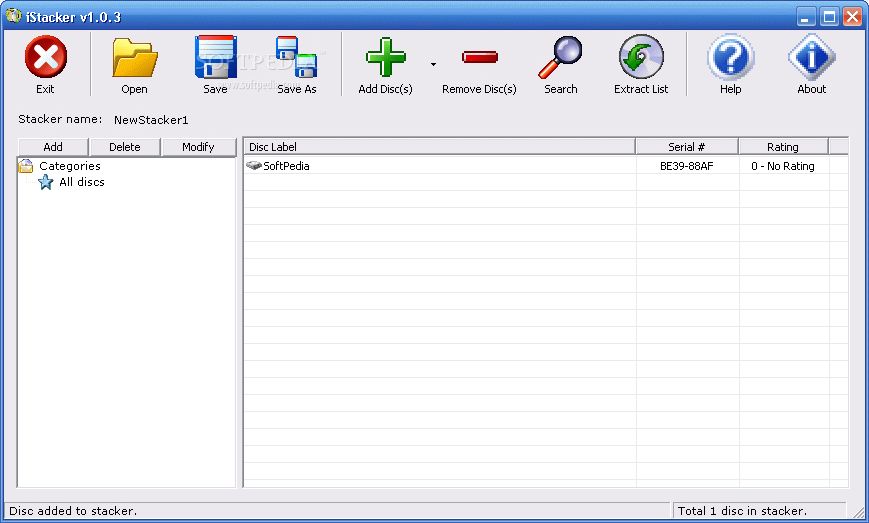
Task: Click the iStacker title bar app icon
Action: (x=13, y=16)
